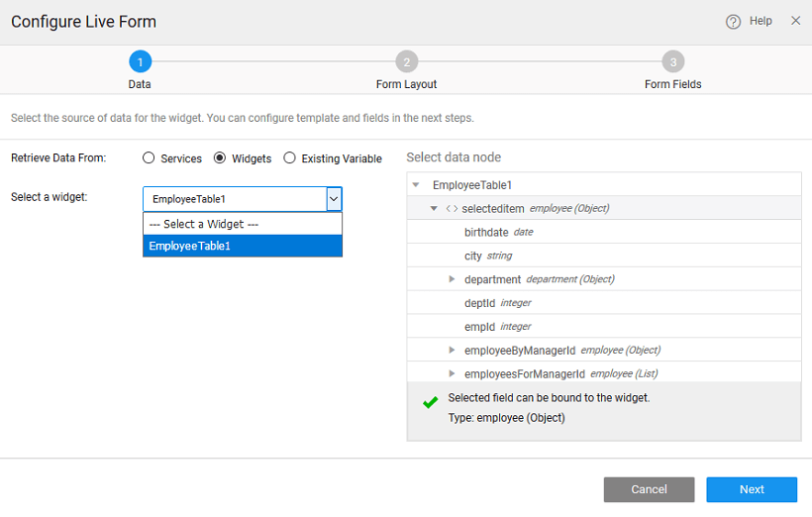Click the code brackets icon beside selecteditem
The height and width of the screenshot is (517, 812).
point(452,209)
